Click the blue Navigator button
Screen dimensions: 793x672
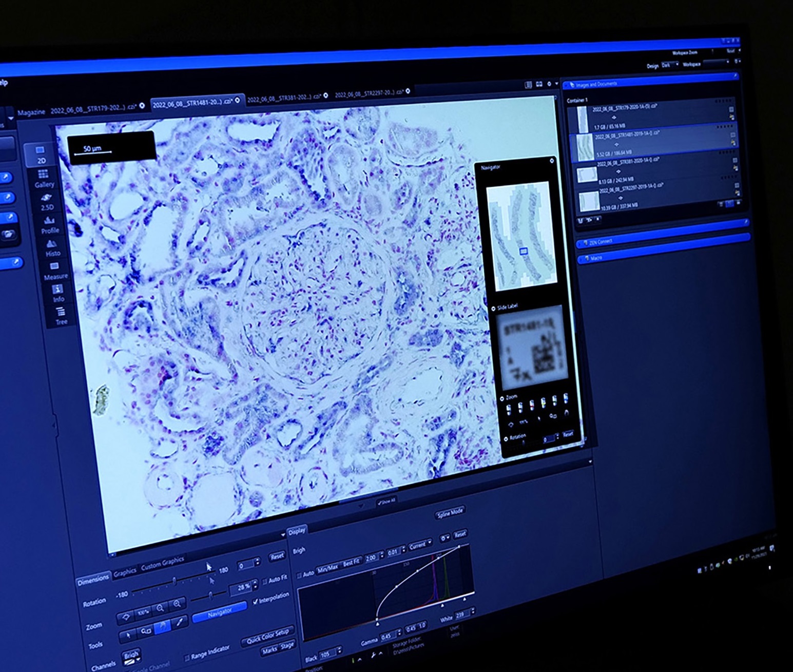click(220, 613)
